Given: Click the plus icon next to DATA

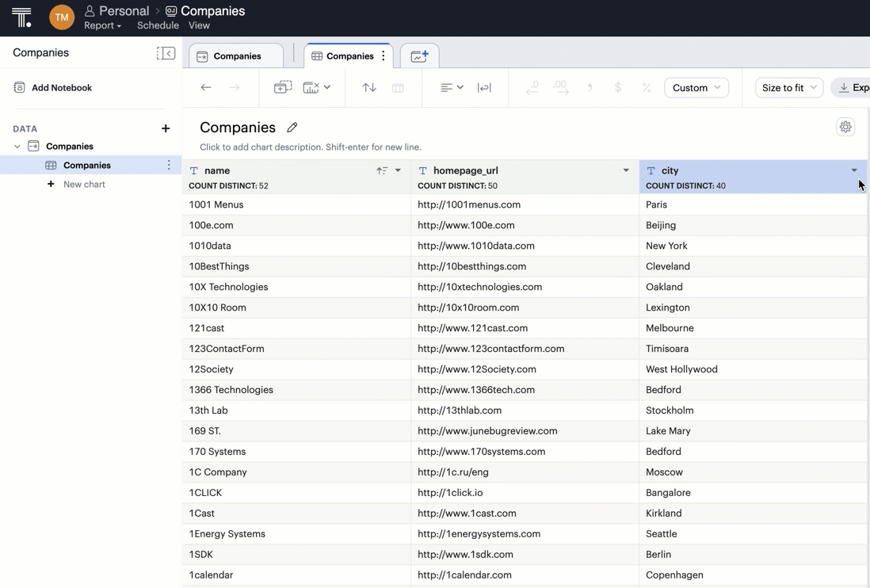Looking at the screenshot, I should (166, 128).
